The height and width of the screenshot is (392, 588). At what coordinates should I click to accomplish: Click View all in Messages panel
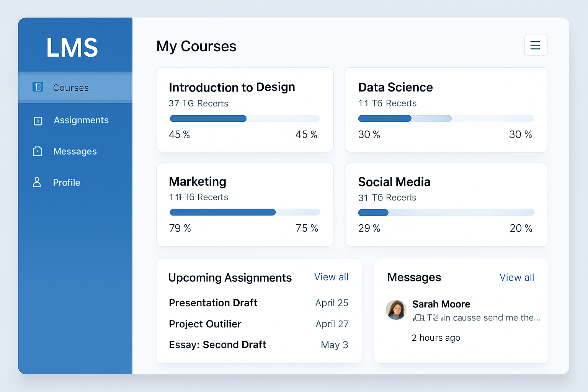click(x=516, y=278)
